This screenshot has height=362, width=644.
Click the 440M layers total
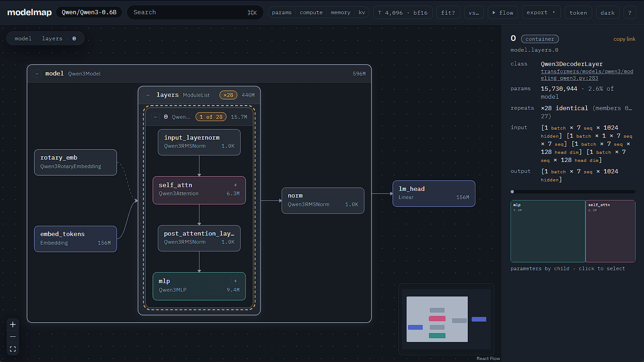click(248, 95)
